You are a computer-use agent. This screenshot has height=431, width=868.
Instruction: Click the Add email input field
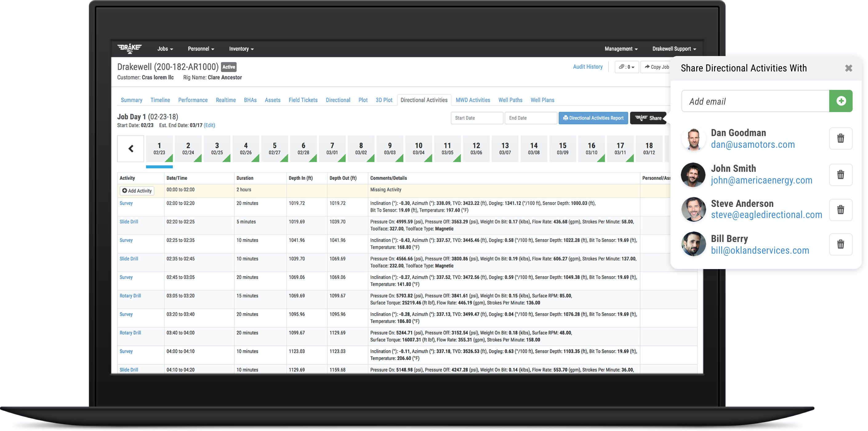(755, 101)
